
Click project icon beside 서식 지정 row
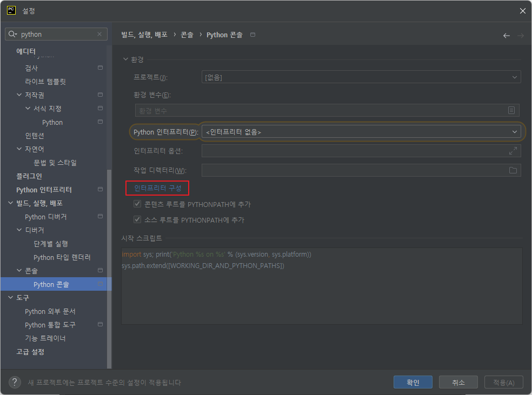click(x=100, y=108)
